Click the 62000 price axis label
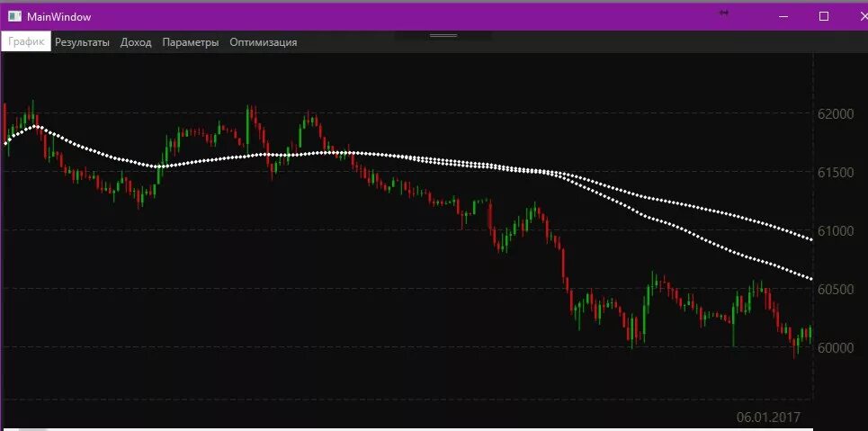 pyautogui.click(x=836, y=114)
